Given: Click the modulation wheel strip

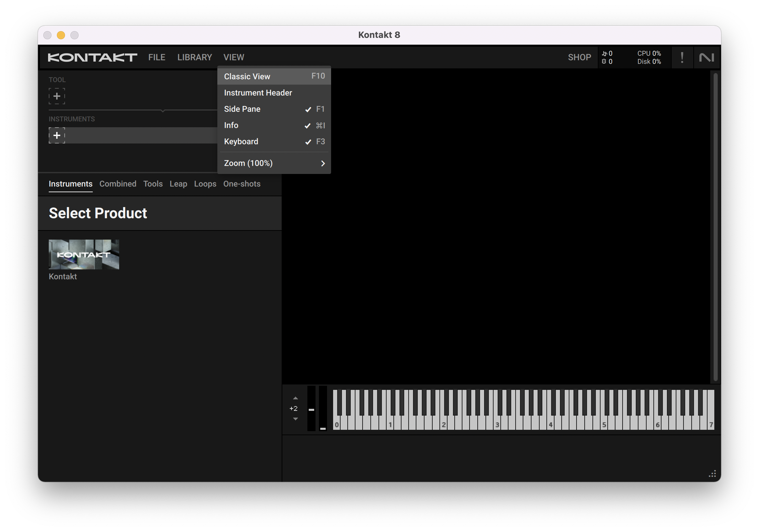Looking at the screenshot, I should [323, 408].
